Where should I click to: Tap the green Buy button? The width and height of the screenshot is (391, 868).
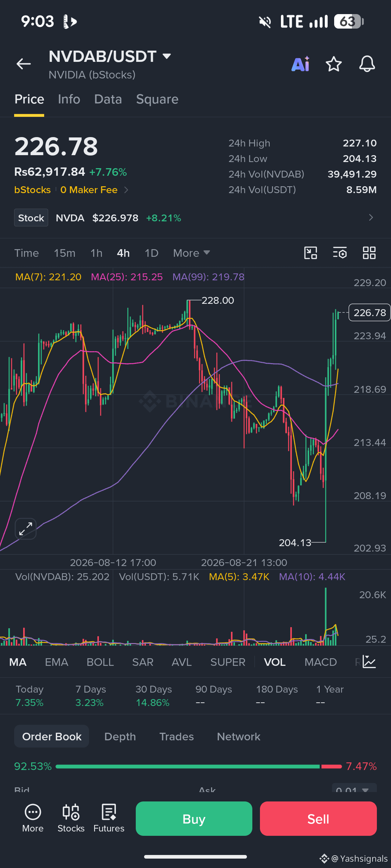click(194, 819)
